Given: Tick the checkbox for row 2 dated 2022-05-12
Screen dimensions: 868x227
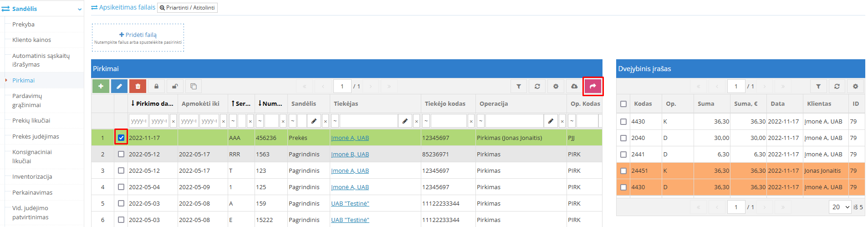Looking at the screenshot, I should (x=121, y=154).
